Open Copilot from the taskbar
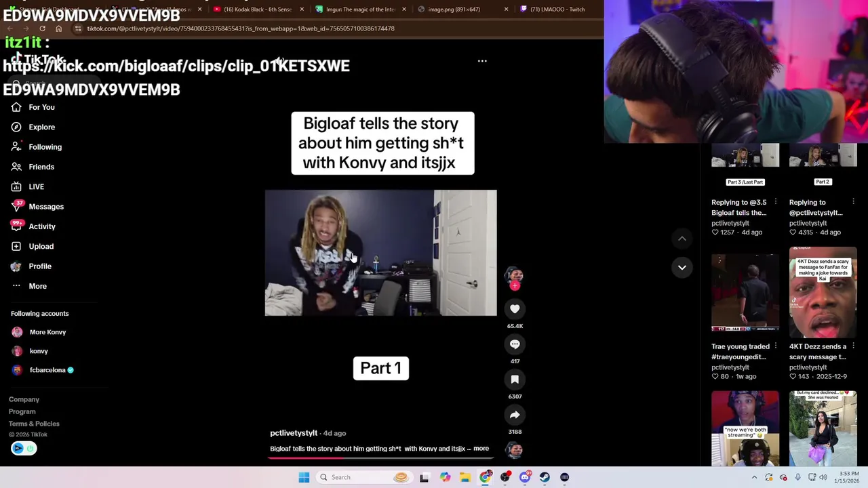868x488 pixels. point(445,477)
